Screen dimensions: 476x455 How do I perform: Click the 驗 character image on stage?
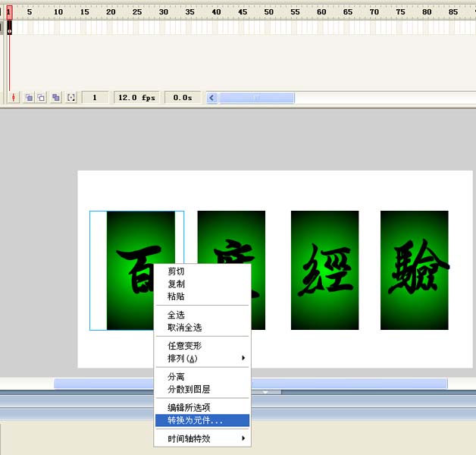[x=414, y=270]
